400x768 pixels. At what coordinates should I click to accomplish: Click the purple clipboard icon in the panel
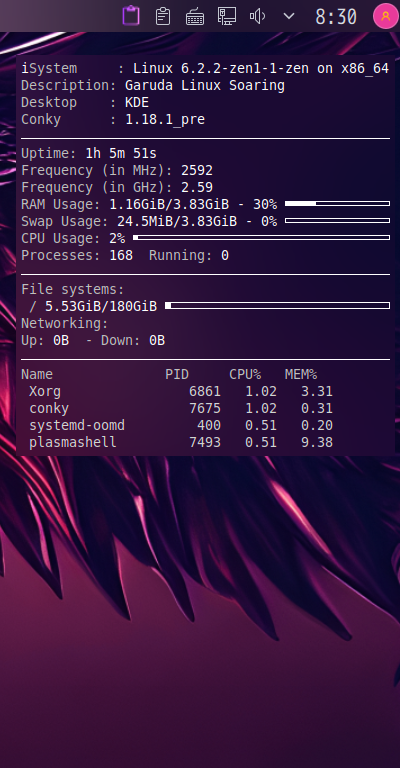[131, 16]
